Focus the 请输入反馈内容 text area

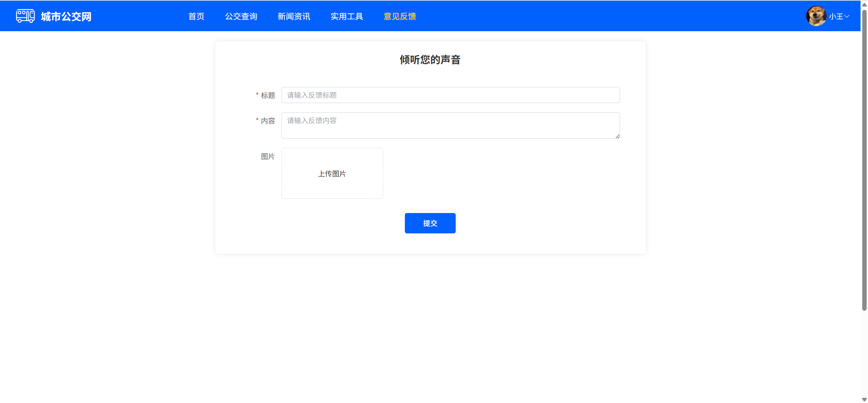[x=450, y=125]
